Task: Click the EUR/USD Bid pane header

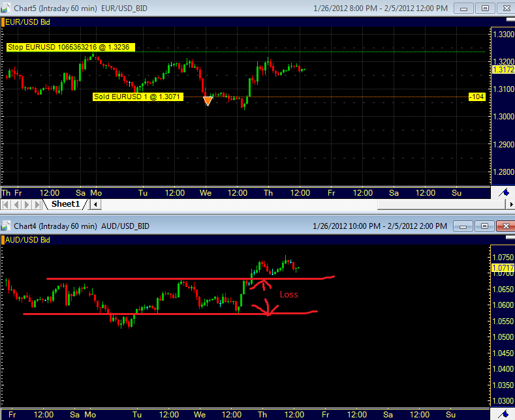Action: [x=27, y=22]
